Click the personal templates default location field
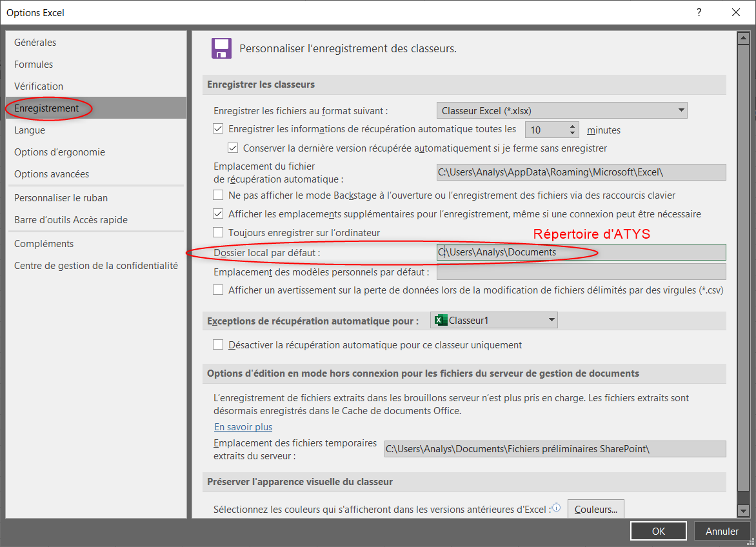This screenshot has height=547, width=756. point(581,272)
